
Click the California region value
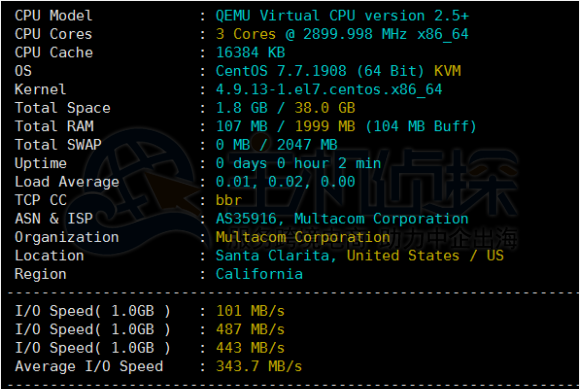click(x=259, y=274)
